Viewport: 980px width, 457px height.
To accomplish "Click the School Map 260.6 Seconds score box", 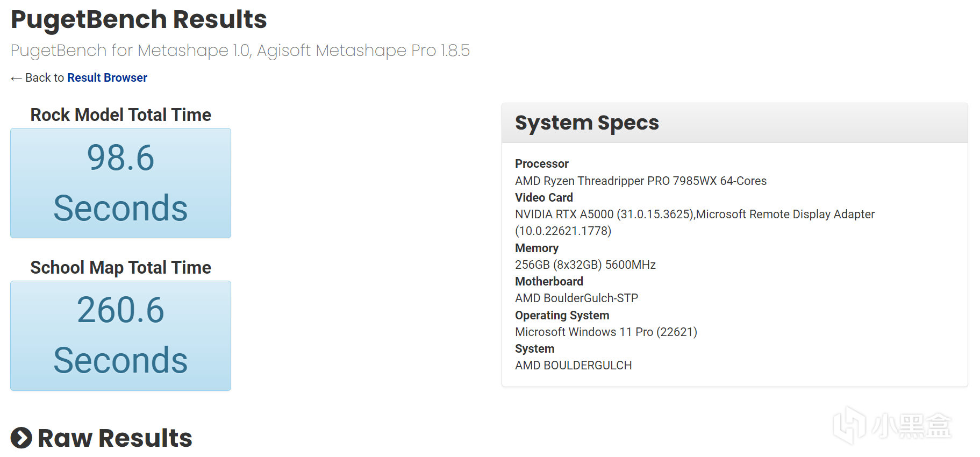I will 120,335.
